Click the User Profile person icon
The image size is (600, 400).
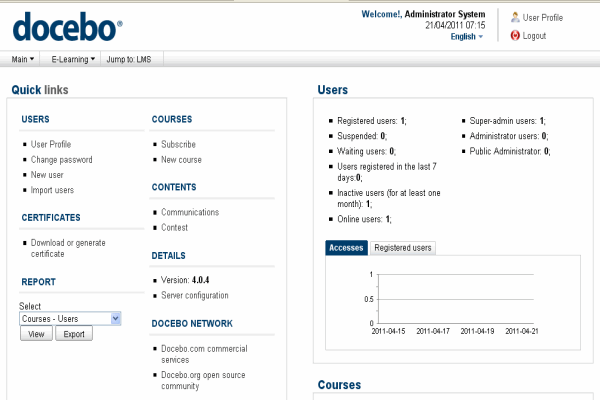click(515, 17)
